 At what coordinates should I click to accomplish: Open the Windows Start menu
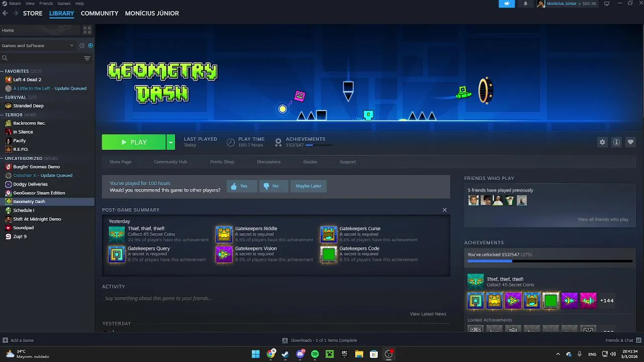pyautogui.click(x=256, y=354)
